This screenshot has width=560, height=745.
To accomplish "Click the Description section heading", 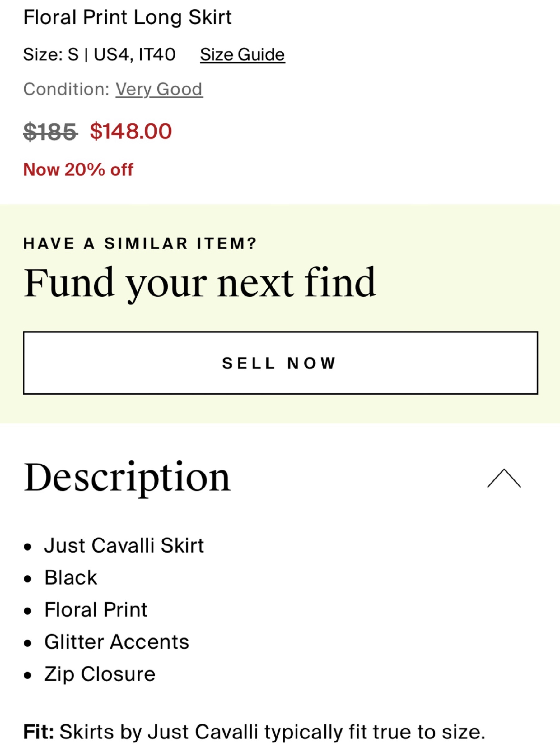I will point(127,478).
